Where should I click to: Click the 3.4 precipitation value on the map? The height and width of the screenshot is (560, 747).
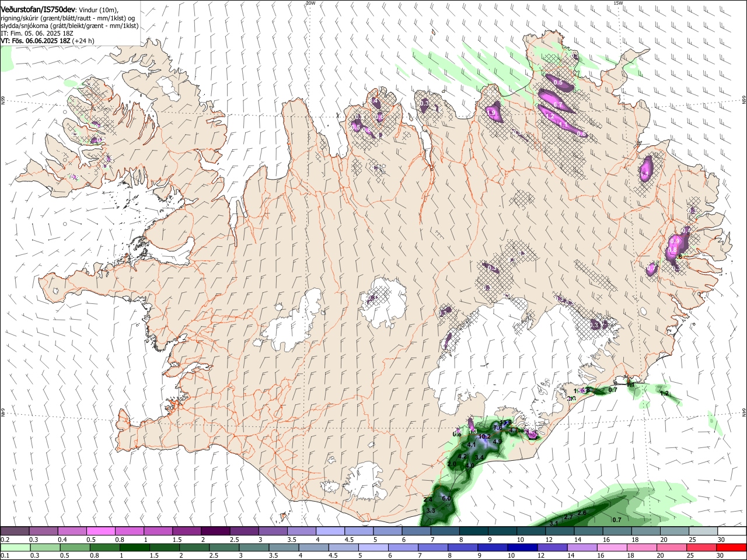tap(480, 457)
